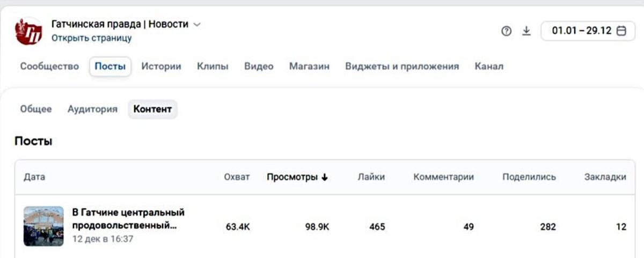Open the 01.01 – 29.12 date range picker
This screenshot has width=644, height=258.
[x=582, y=31]
